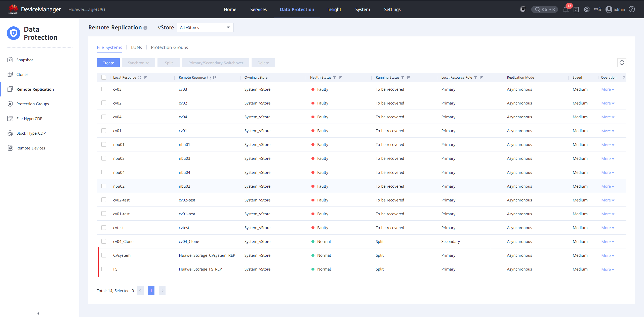
Task: Click the refresh icon above the table
Action: click(622, 63)
